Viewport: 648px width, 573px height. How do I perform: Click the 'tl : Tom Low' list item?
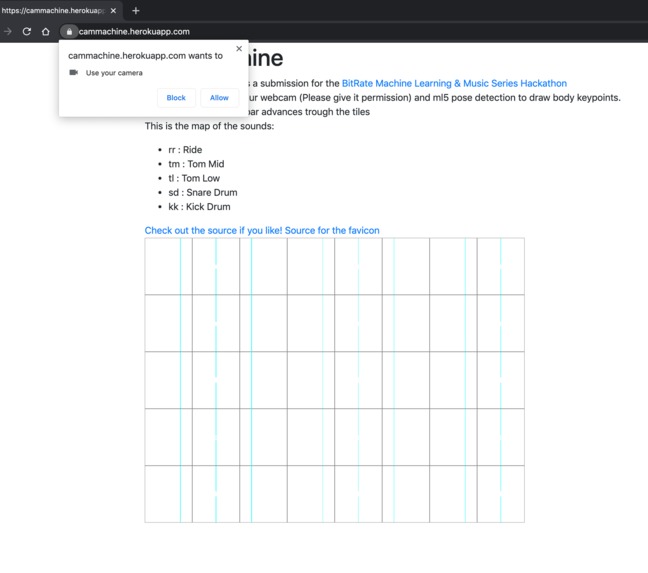pos(194,178)
